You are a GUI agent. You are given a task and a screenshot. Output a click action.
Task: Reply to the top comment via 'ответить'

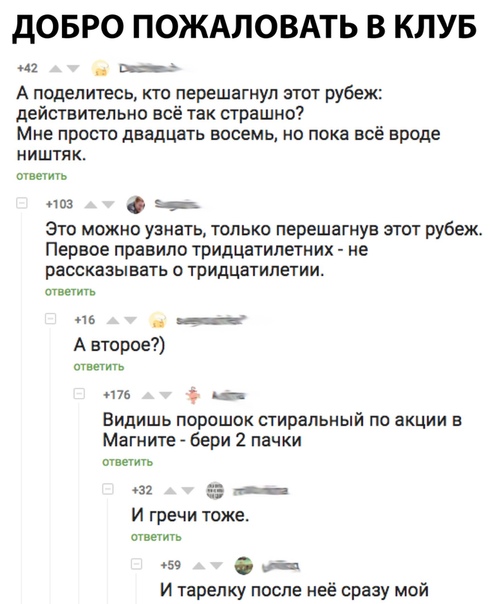click(x=42, y=176)
